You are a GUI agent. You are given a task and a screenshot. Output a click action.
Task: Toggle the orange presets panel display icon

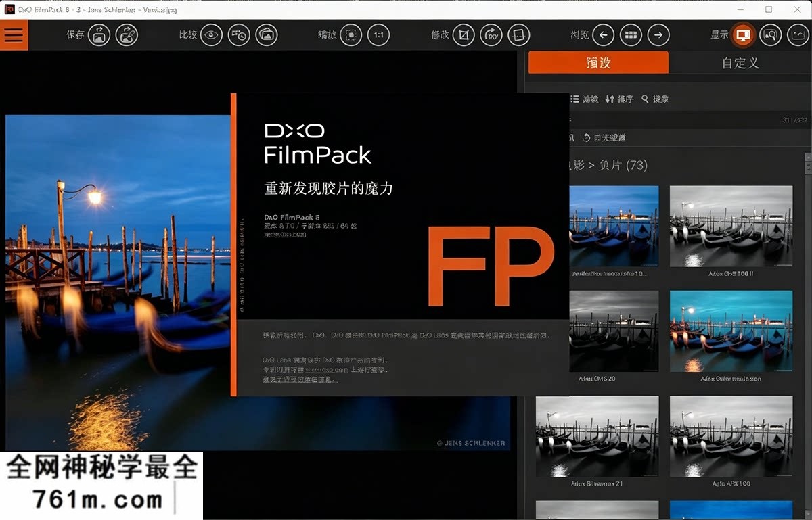[x=743, y=35]
